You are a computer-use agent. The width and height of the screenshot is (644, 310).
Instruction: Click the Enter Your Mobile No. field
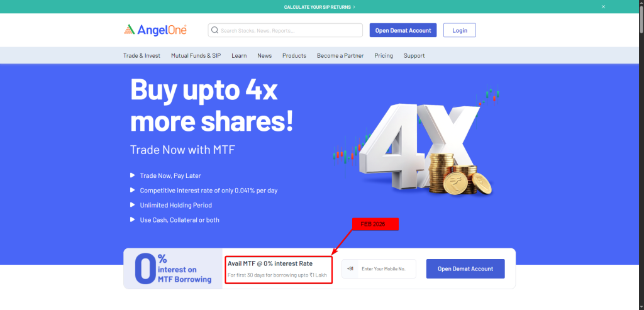pos(387,268)
